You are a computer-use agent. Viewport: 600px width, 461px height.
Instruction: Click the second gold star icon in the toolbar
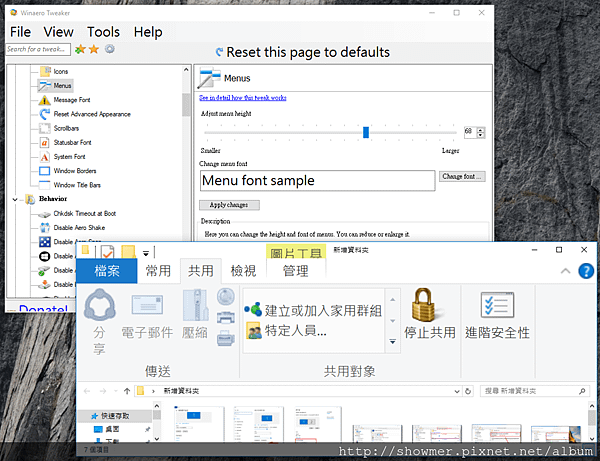(x=94, y=49)
